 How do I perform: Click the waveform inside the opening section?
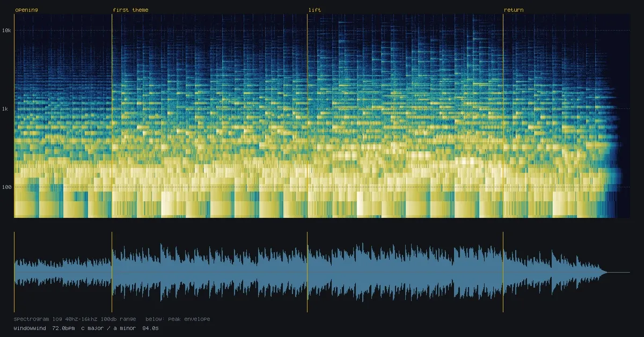63,272
